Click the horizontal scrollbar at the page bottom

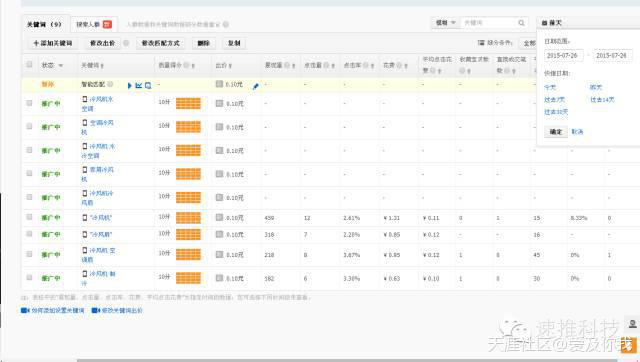pyautogui.click(x=347, y=360)
